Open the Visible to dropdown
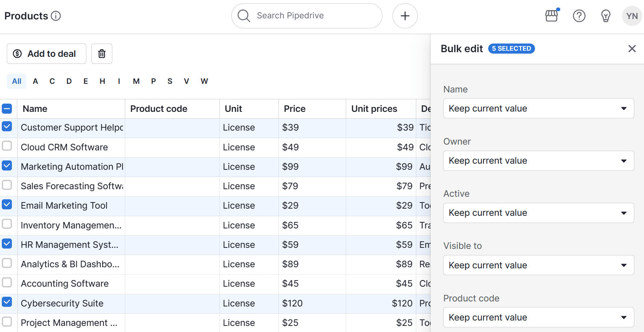This screenshot has height=332, width=644. pyautogui.click(x=539, y=265)
